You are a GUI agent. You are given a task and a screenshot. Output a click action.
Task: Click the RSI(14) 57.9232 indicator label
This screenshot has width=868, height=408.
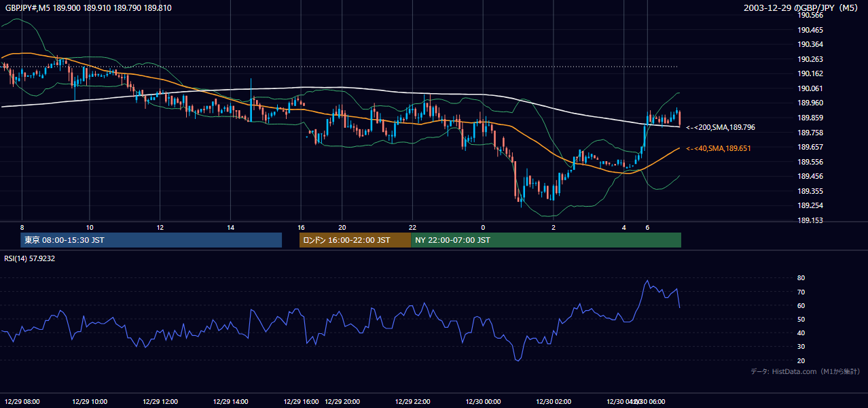pos(29,258)
